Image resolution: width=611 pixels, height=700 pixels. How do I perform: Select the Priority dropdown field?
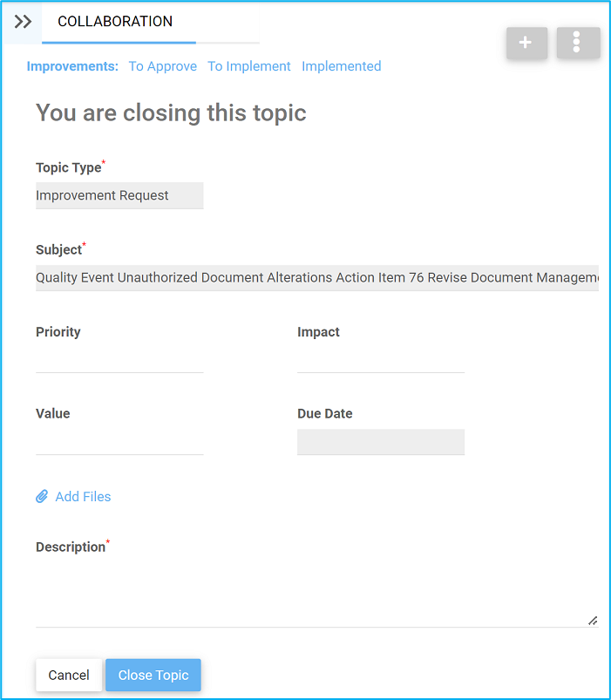(119, 359)
